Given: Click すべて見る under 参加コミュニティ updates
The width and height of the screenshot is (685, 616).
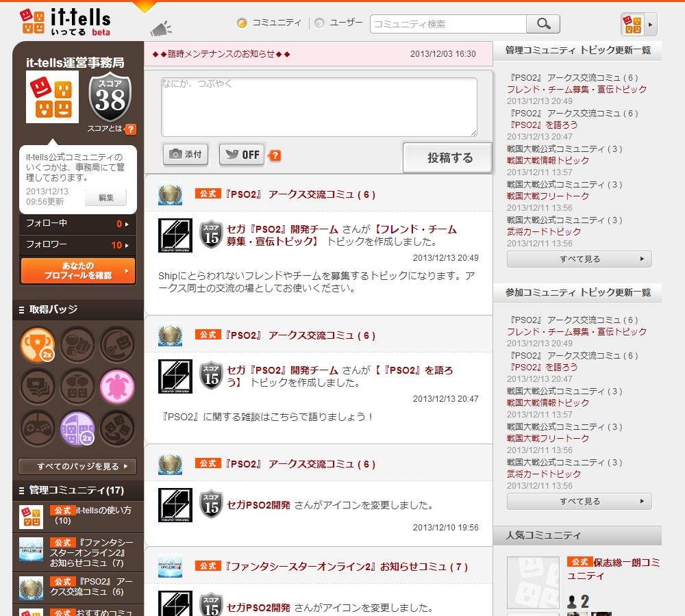Looking at the screenshot, I should coord(580,501).
